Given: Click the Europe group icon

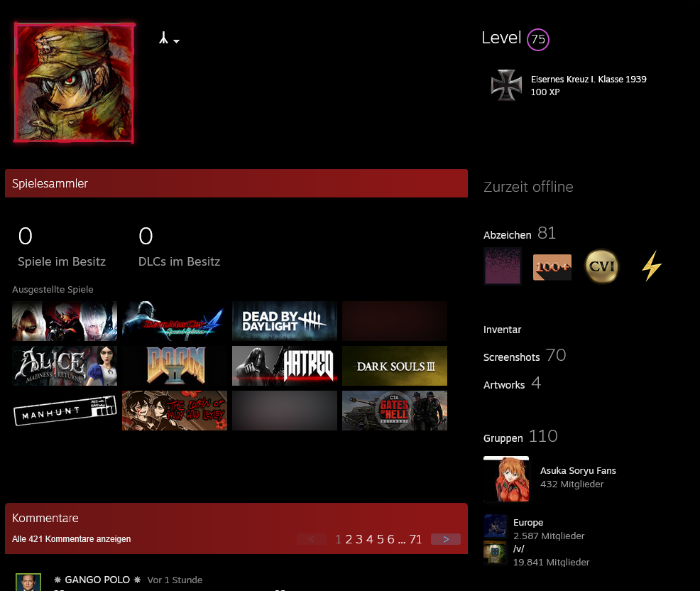Looking at the screenshot, I should pos(495,526).
